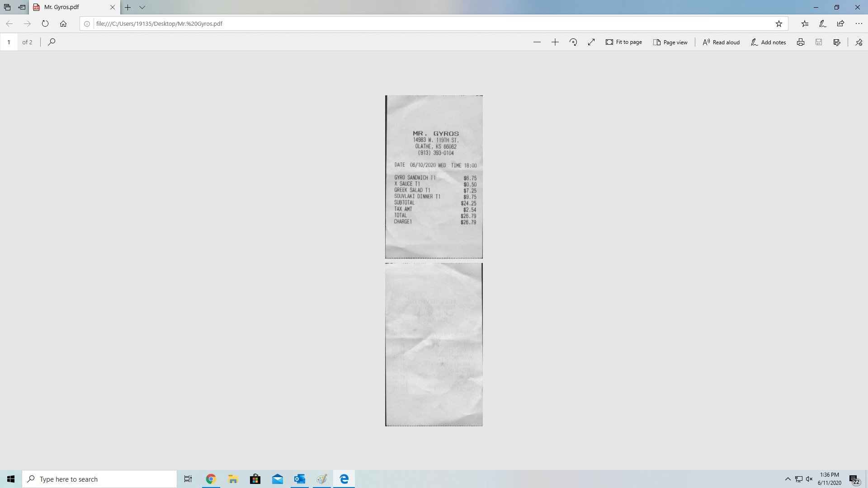Show site information icon in address bar
This screenshot has width=868, height=488.
click(x=87, y=23)
